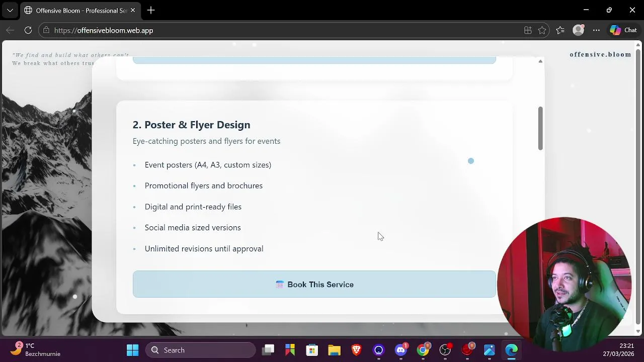Viewport: 644px width, 362px height.
Task: Open OBS Studio from the taskbar
Action: [445, 350]
